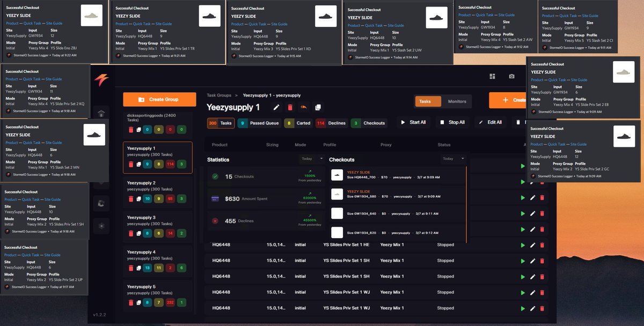Viewport: 644px width, 326px height.
Task: Delete Yeezysupply 4 group using trash icon
Action: click(x=130, y=268)
